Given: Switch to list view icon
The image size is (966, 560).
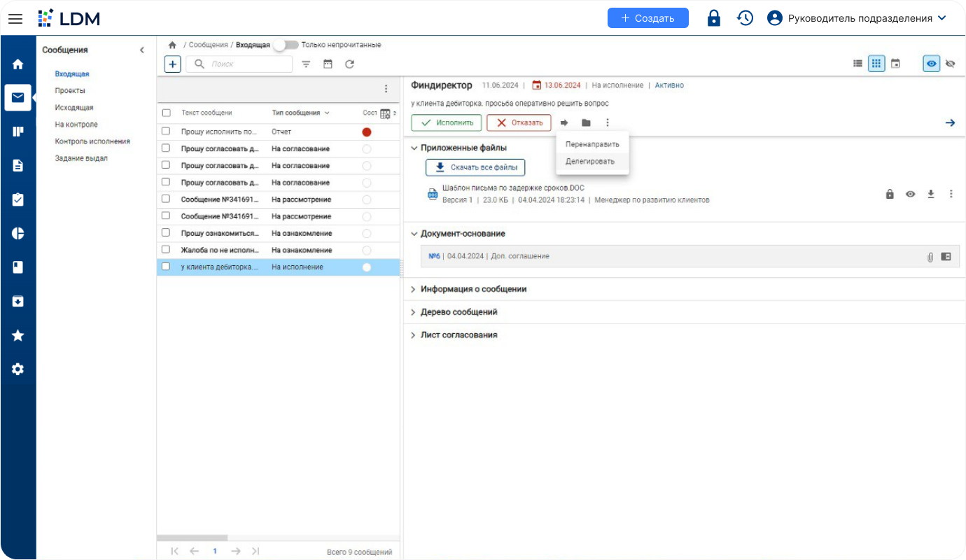Looking at the screenshot, I should pyautogui.click(x=857, y=63).
